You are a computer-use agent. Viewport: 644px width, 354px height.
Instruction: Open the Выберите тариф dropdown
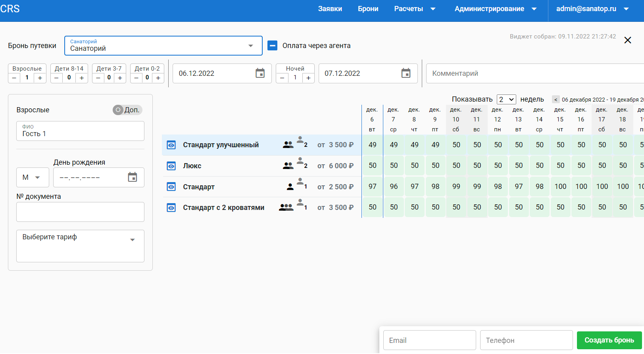(132, 240)
